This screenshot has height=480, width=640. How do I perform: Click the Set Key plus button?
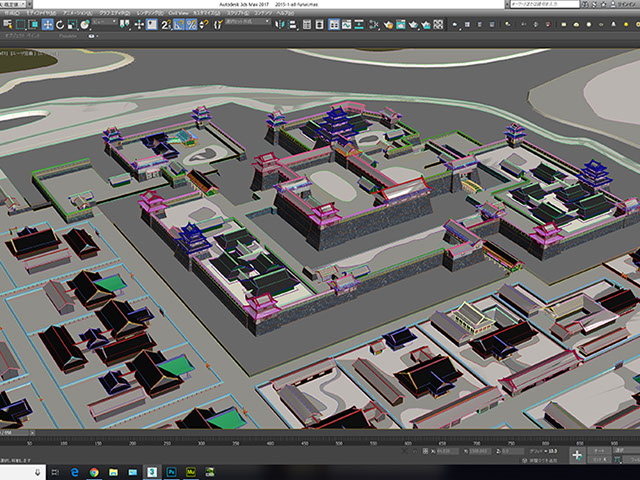(576, 454)
